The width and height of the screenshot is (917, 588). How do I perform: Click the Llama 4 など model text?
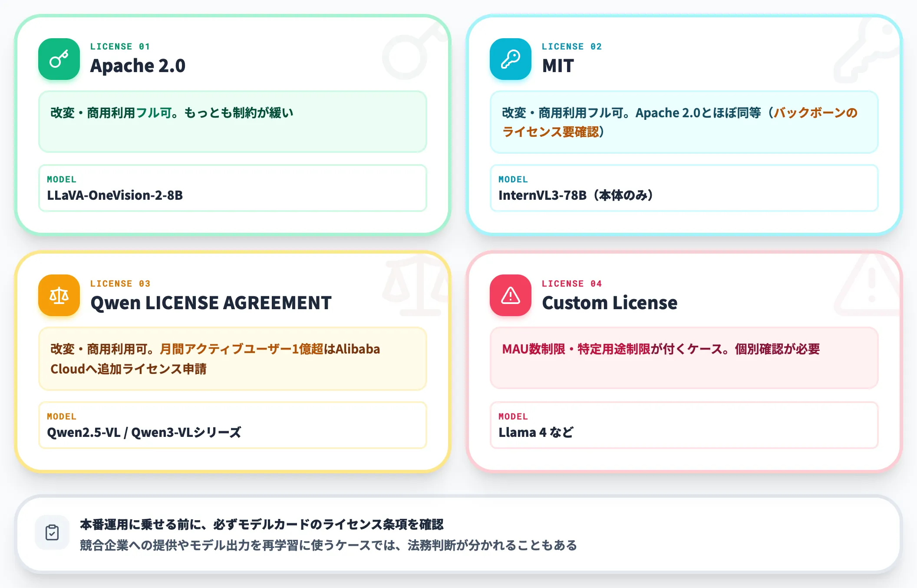pyautogui.click(x=536, y=432)
